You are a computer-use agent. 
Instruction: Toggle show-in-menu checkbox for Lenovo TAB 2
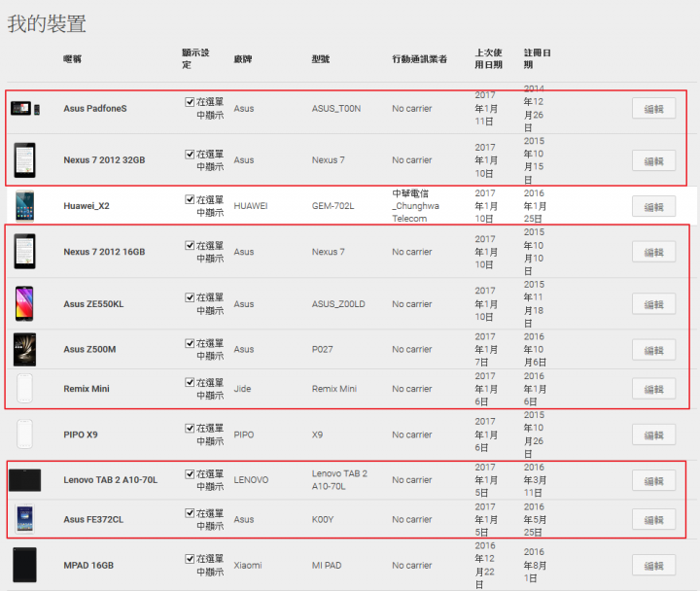point(190,474)
